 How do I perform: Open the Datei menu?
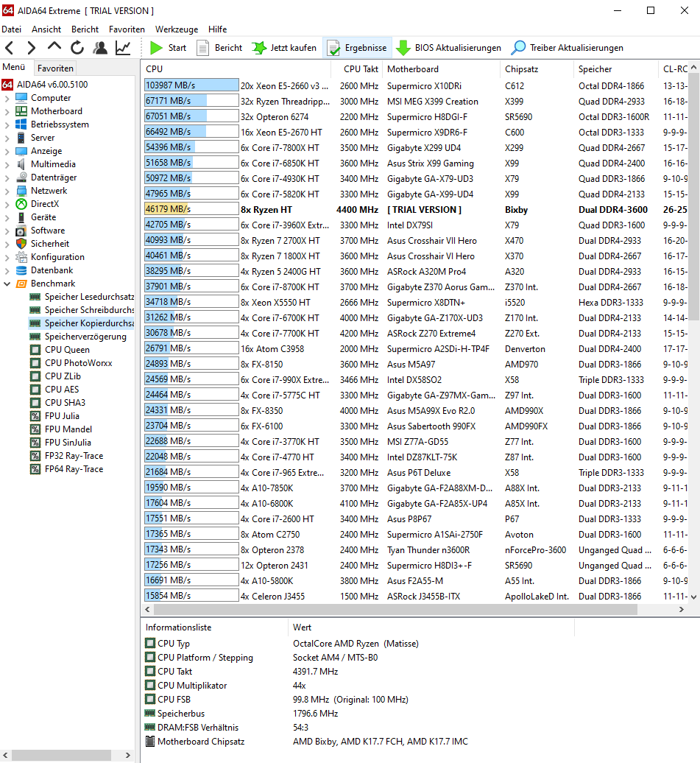point(12,29)
